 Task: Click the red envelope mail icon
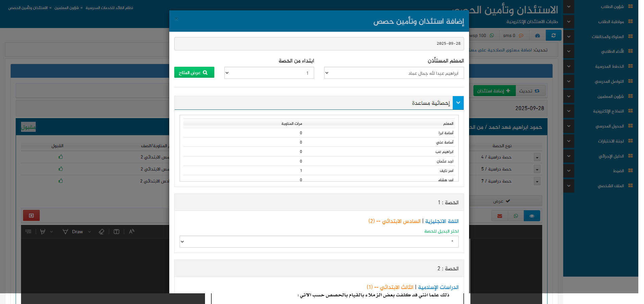click(499, 216)
